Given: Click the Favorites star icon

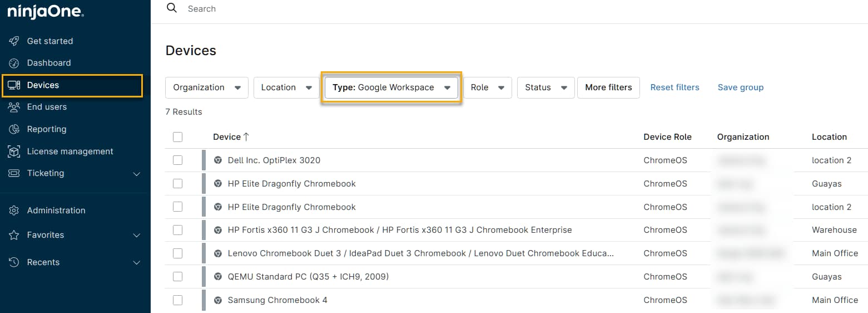Looking at the screenshot, I should pyautogui.click(x=14, y=235).
